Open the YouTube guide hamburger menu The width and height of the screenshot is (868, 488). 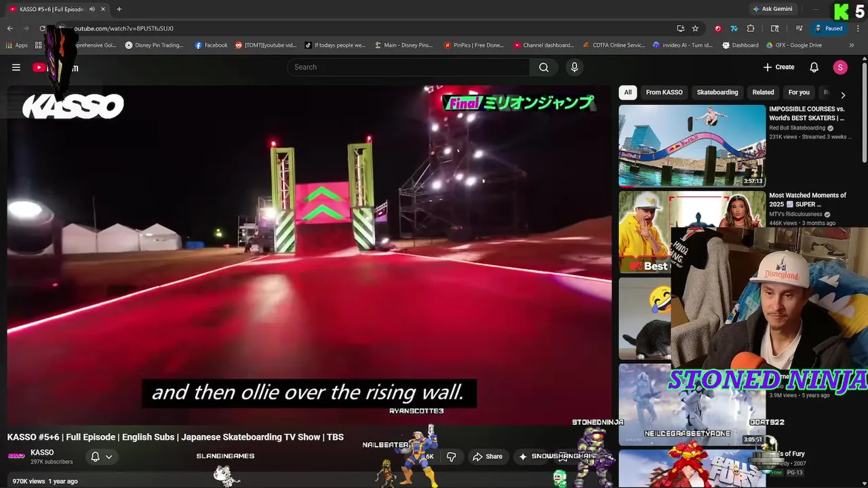(x=16, y=67)
